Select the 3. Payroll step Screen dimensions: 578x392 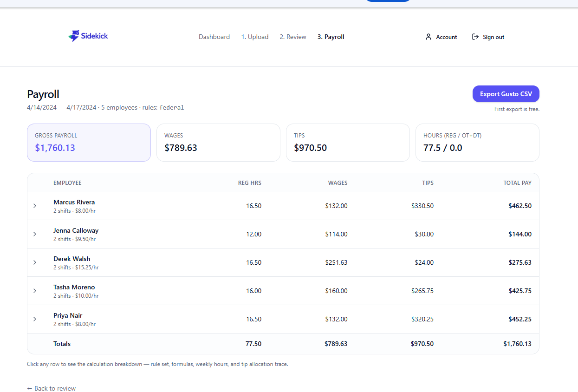331,37
